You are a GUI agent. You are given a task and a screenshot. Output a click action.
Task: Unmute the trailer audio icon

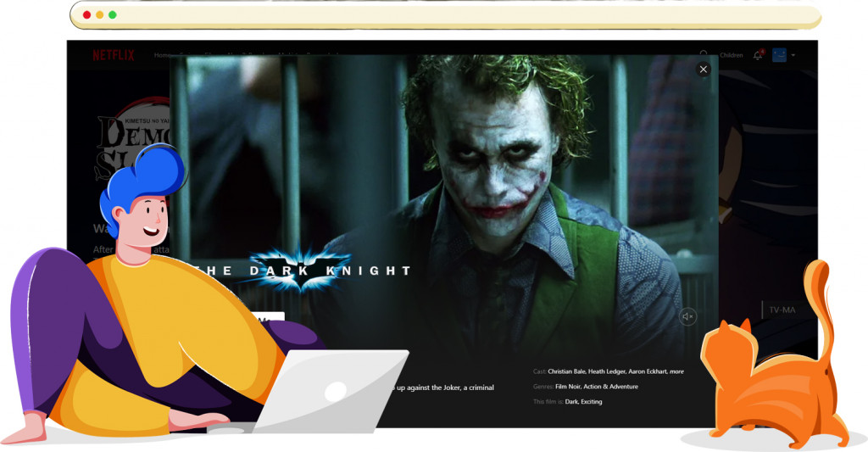click(x=687, y=316)
